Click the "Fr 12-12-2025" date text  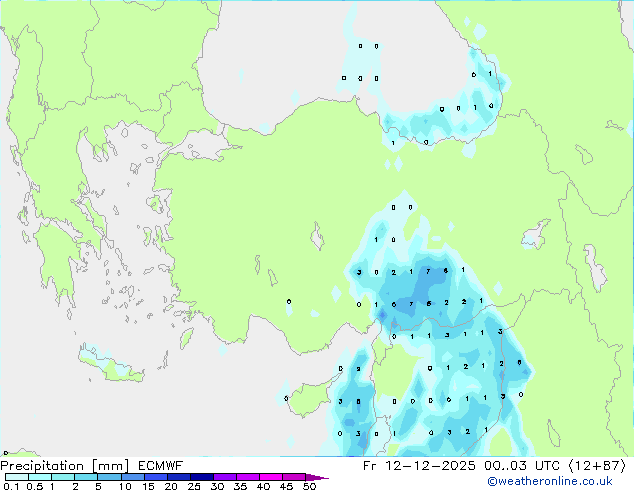coord(419,466)
